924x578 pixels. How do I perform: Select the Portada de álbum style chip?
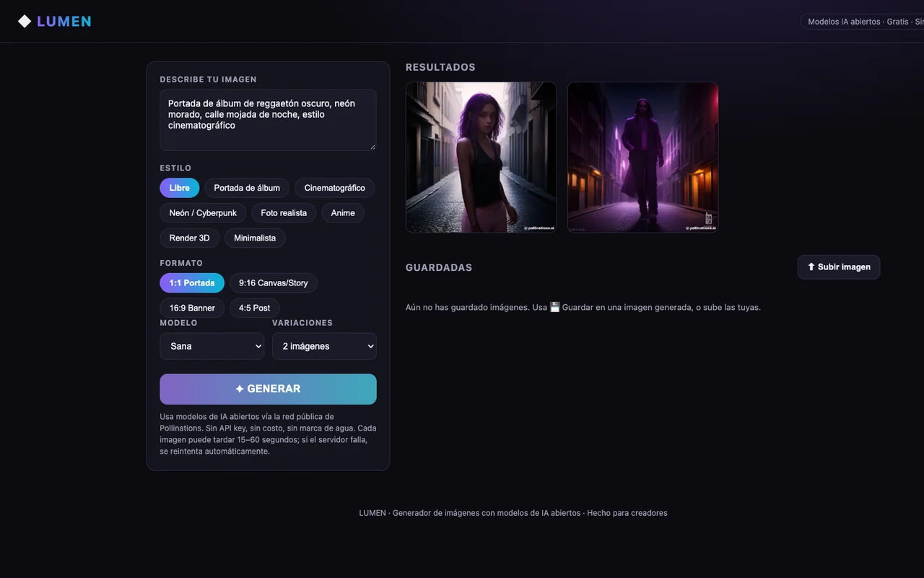[x=247, y=188]
